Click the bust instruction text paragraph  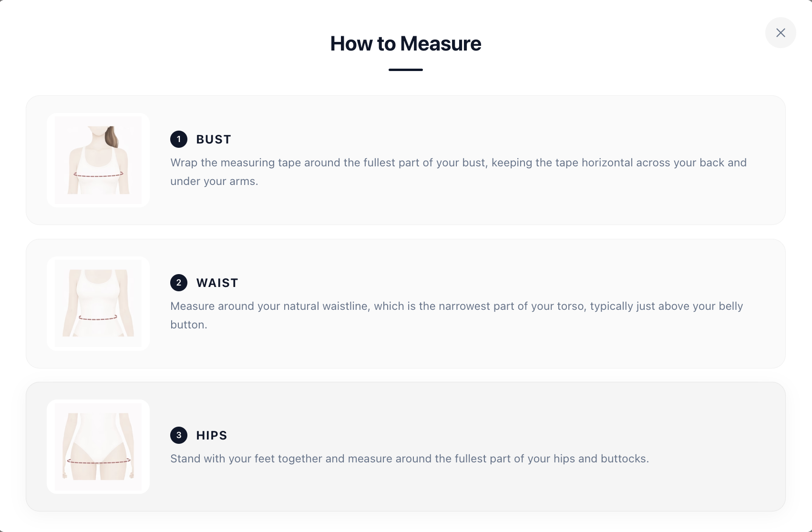coord(458,172)
